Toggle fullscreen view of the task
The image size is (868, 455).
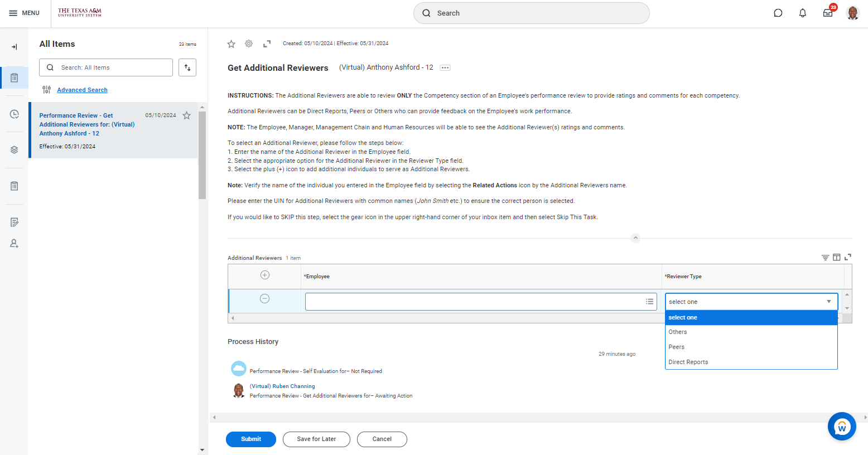click(x=267, y=43)
